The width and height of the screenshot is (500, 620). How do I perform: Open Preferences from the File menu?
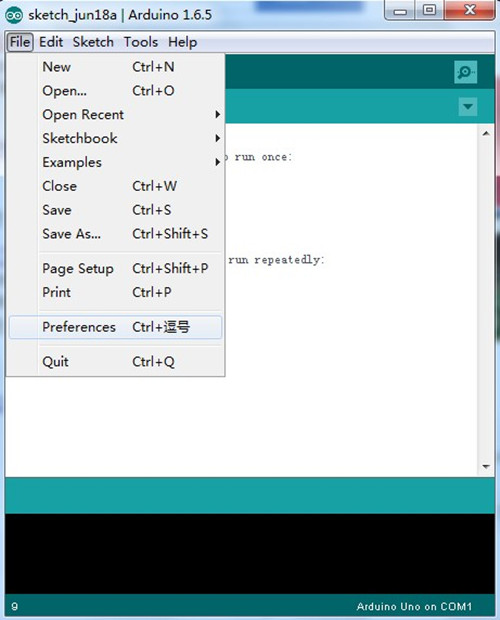[115, 327]
